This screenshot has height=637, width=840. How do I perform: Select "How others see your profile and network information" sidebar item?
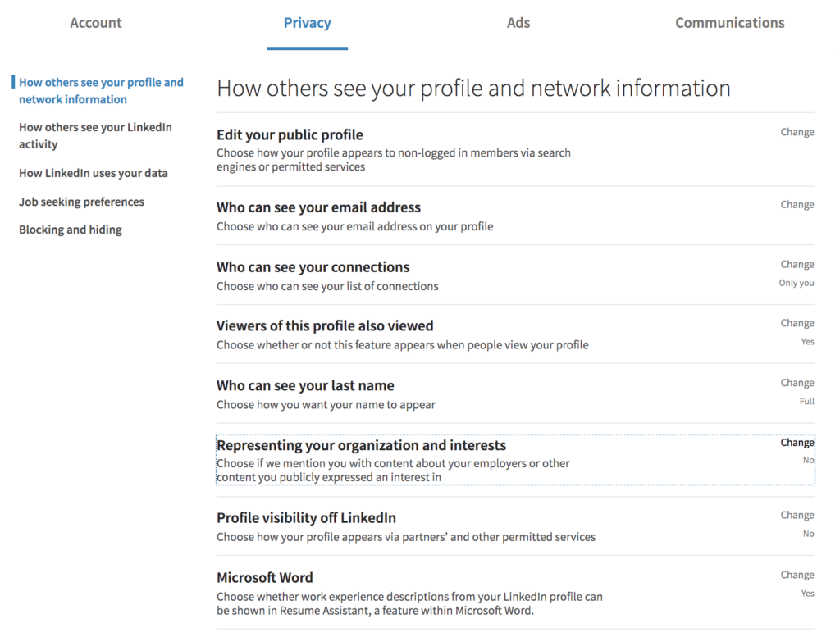coord(101,90)
